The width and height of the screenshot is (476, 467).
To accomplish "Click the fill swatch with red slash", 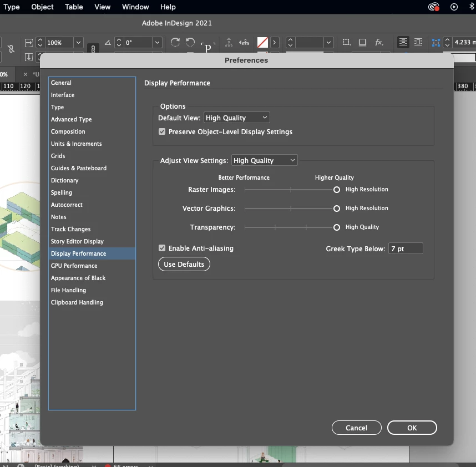I will (x=262, y=43).
